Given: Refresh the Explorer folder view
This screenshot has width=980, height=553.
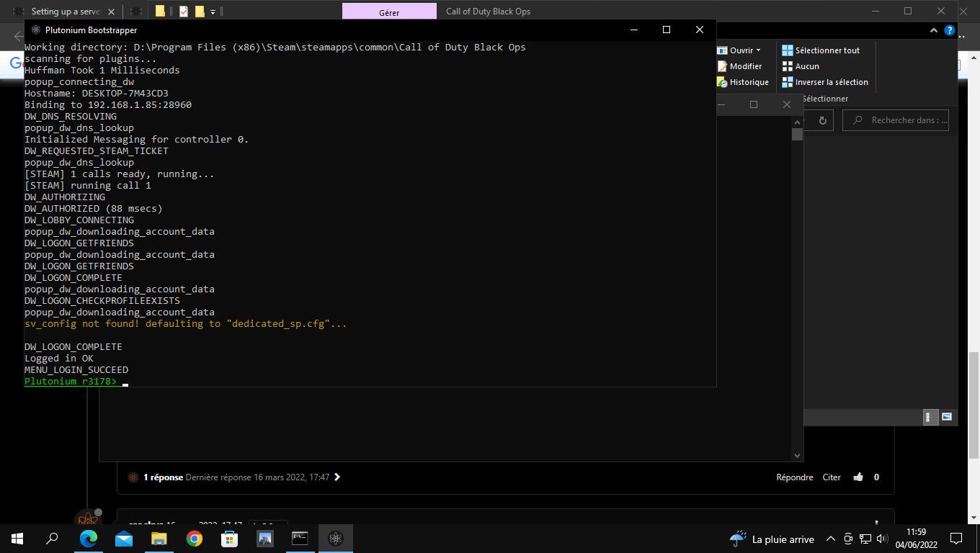Looking at the screenshot, I should click(821, 120).
